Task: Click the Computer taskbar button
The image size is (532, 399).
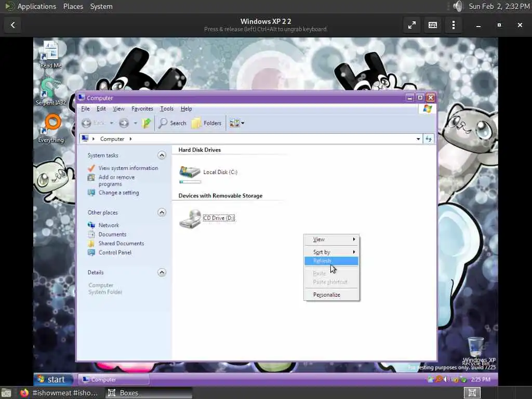Action: (114, 380)
